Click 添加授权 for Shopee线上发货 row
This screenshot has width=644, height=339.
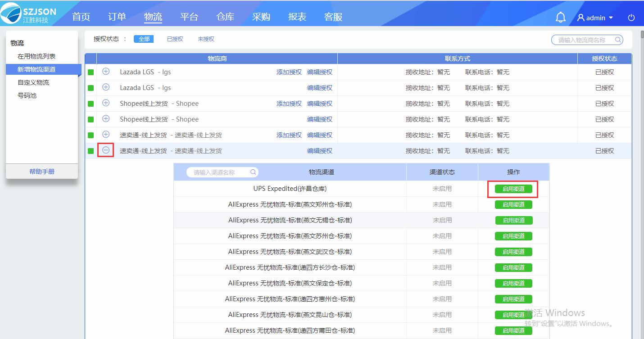(289, 104)
